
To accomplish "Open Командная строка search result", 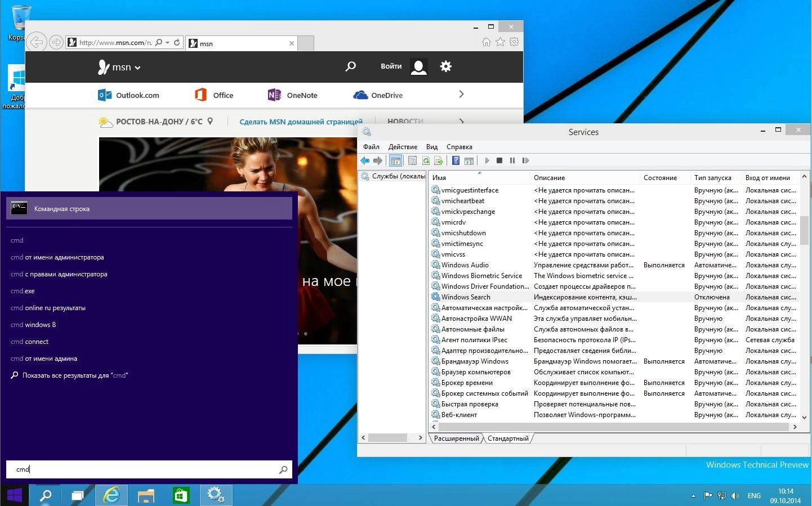I will [x=149, y=209].
